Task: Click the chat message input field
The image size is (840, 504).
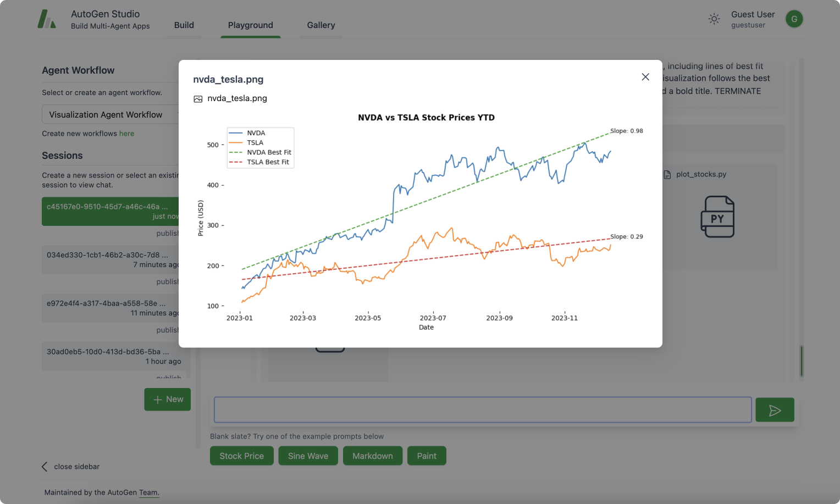Action: coord(482,410)
